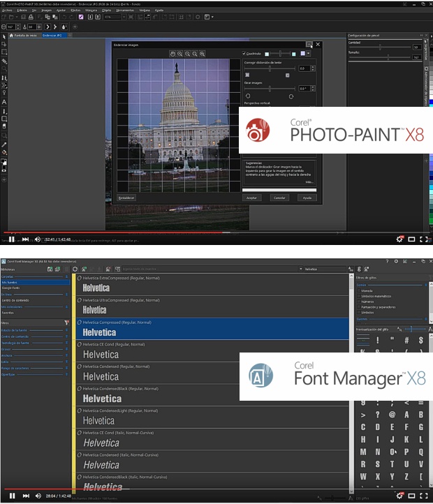Enter fullscreen in the bottom video player
433x504 pixels.
click(424, 496)
